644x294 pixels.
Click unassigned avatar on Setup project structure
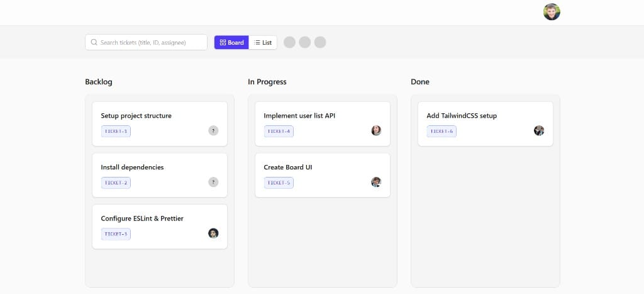pyautogui.click(x=213, y=131)
